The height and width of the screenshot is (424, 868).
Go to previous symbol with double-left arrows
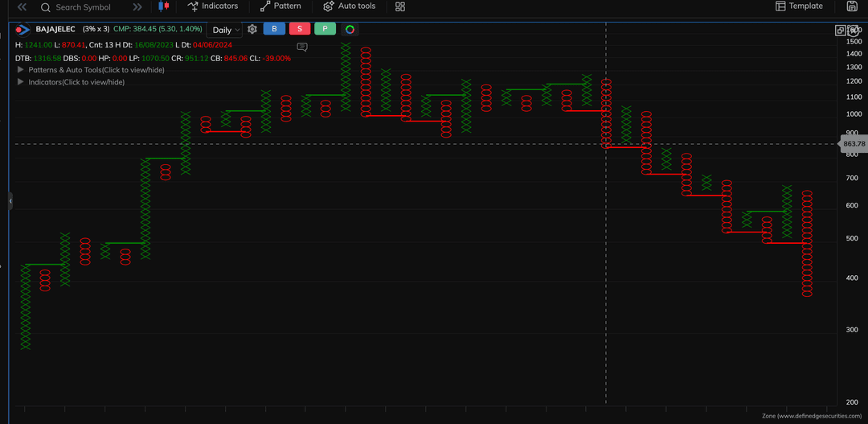[x=22, y=6]
